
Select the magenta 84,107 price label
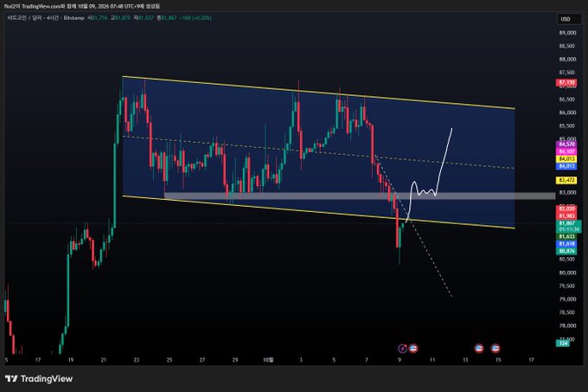click(x=566, y=151)
